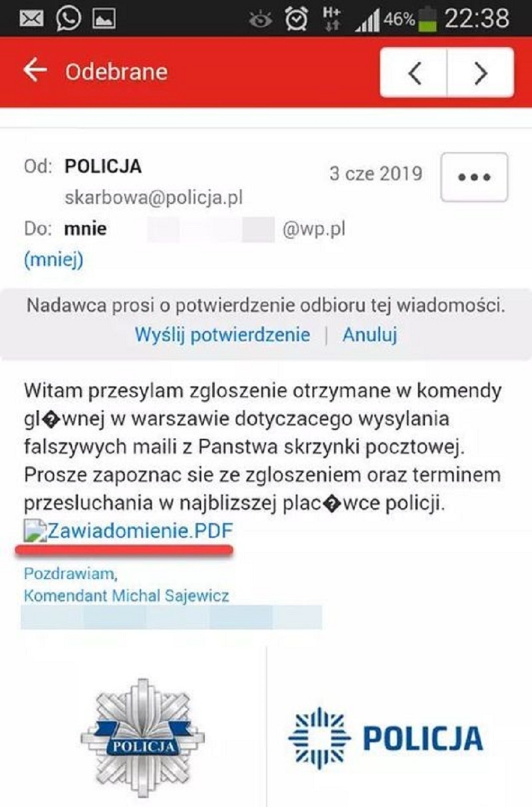Open the Zawiadomienie.PDF attachment link
Screen dimensions: 532x807
[140, 531]
